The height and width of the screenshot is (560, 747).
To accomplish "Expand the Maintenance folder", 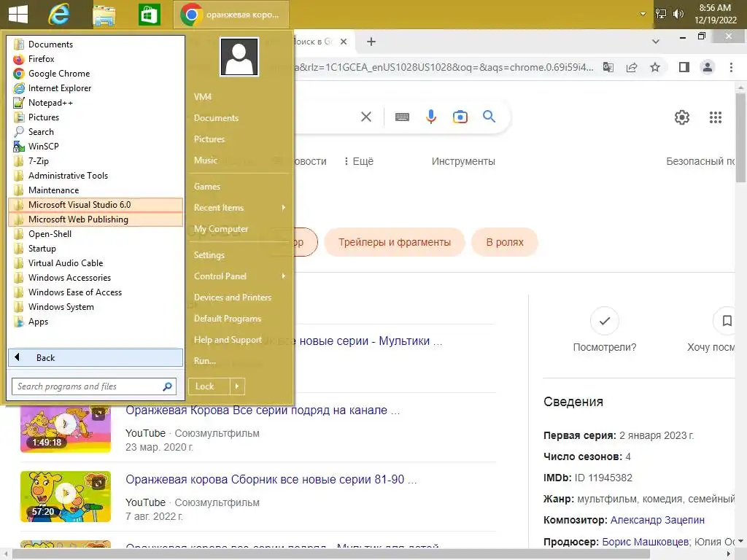I will tap(96, 190).
